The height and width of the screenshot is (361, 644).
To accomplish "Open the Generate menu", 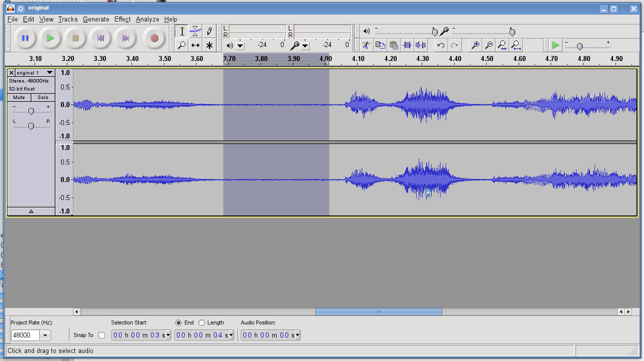I will point(96,19).
